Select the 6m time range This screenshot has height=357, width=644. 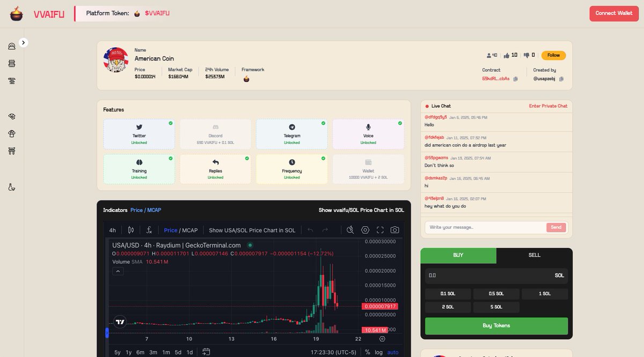140,352
